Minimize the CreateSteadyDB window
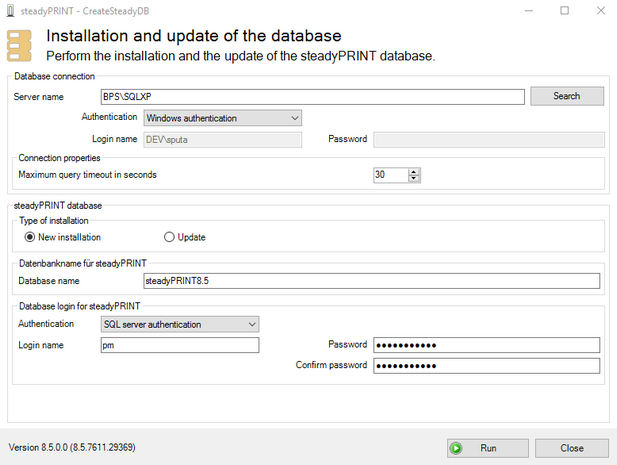The height and width of the screenshot is (465, 617). click(529, 11)
